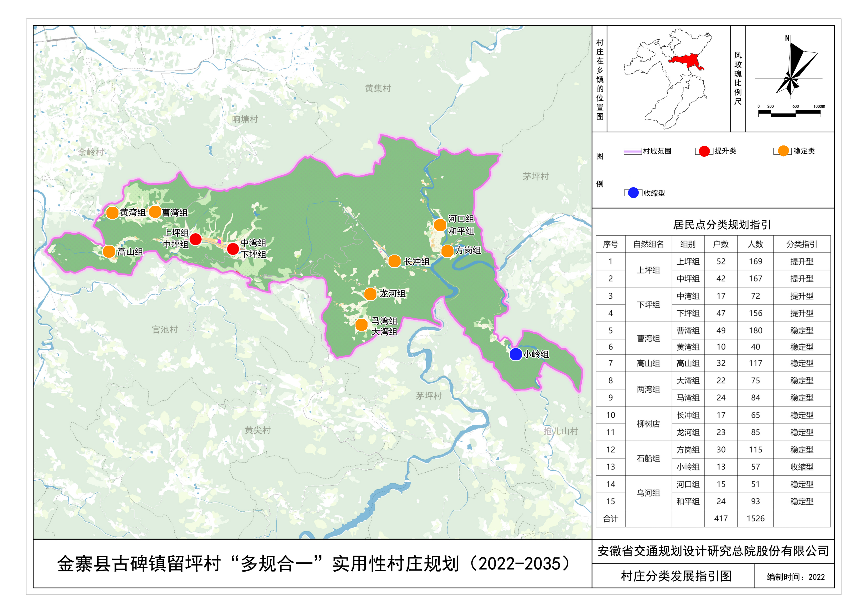
Task: Select the red marker beside 中湾组
Action: pyautogui.click(x=233, y=249)
